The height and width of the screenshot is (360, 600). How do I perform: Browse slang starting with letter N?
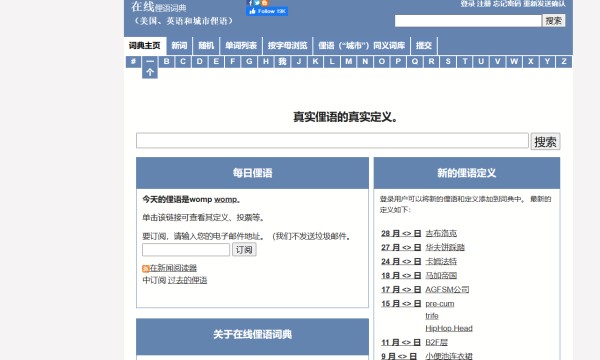(365, 62)
